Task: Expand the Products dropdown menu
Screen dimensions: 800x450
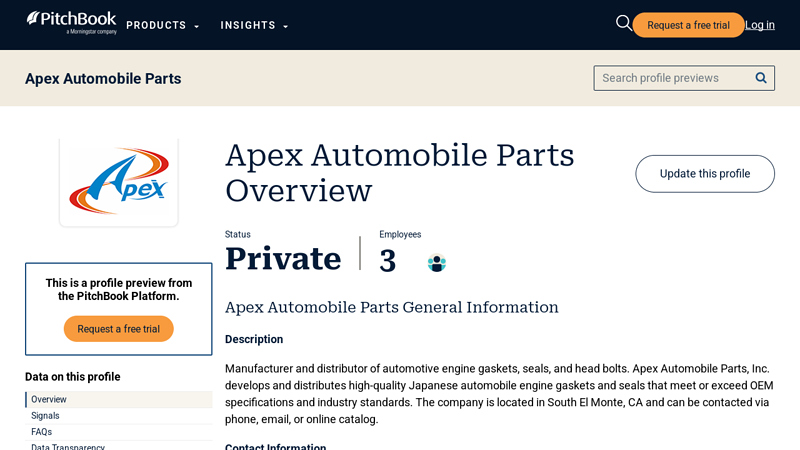Action: click(162, 26)
